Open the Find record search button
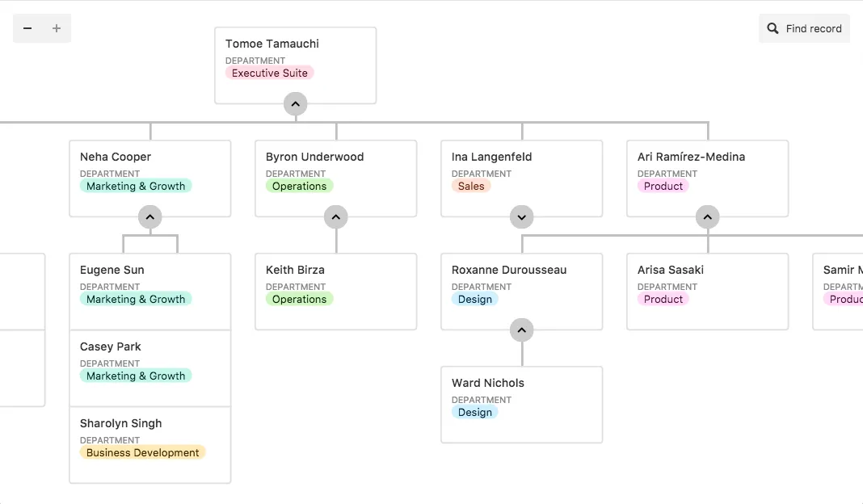863x504 pixels. pos(804,28)
